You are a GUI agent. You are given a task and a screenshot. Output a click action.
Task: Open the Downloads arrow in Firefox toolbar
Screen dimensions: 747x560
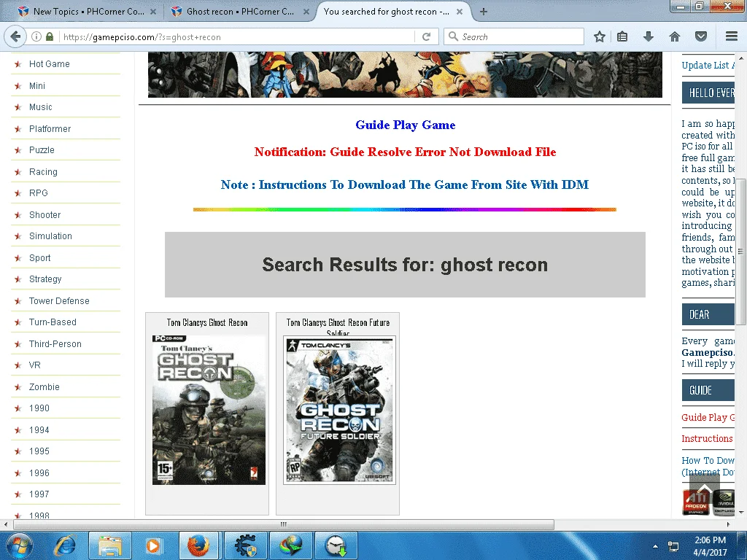pos(649,36)
